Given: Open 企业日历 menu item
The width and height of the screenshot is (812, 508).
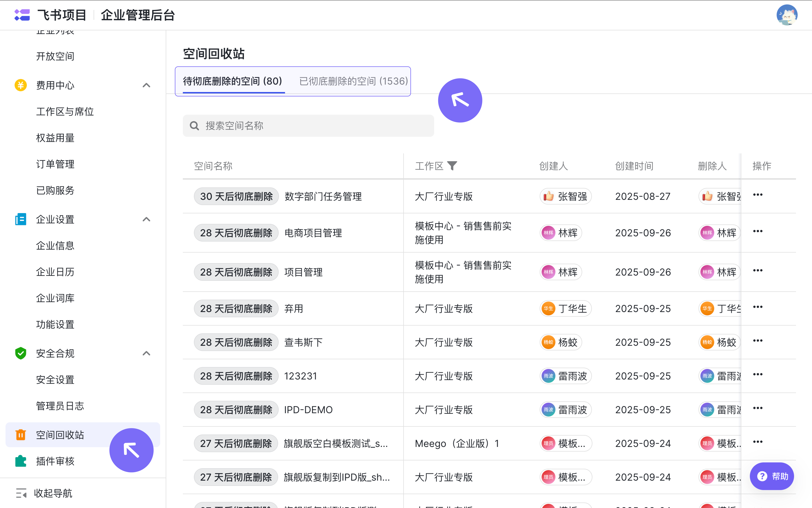Looking at the screenshot, I should click(55, 272).
